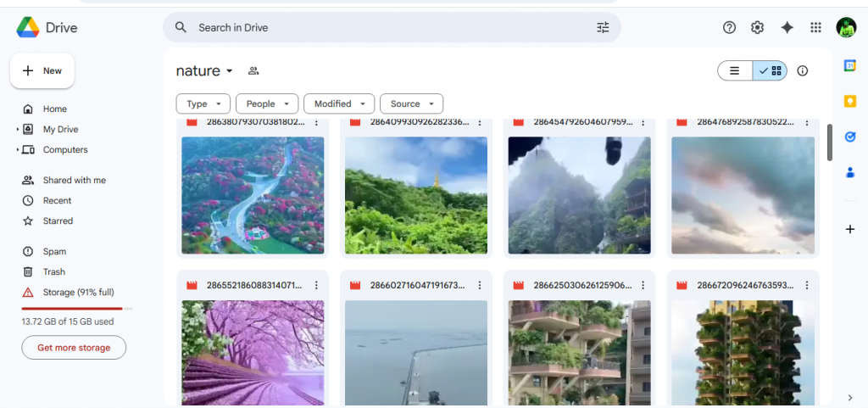This screenshot has width=868, height=408.
Task: View folder details info icon
Action: [803, 71]
